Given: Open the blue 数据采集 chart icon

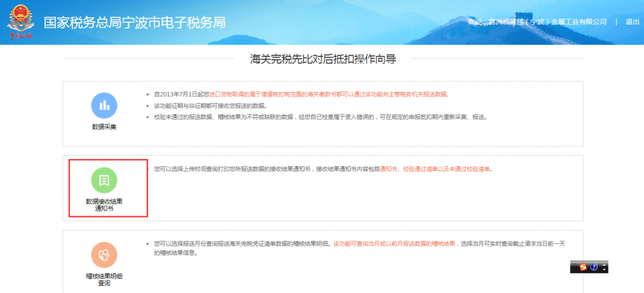Looking at the screenshot, I should (x=104, y=106).
